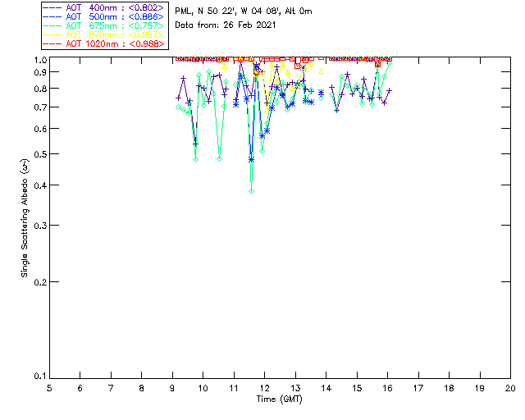Screen dimensions: 525x420
Task: Click the 'Data from: 26 Feb 2021' text
Action: pyautogui.click(x=226, y=25)
